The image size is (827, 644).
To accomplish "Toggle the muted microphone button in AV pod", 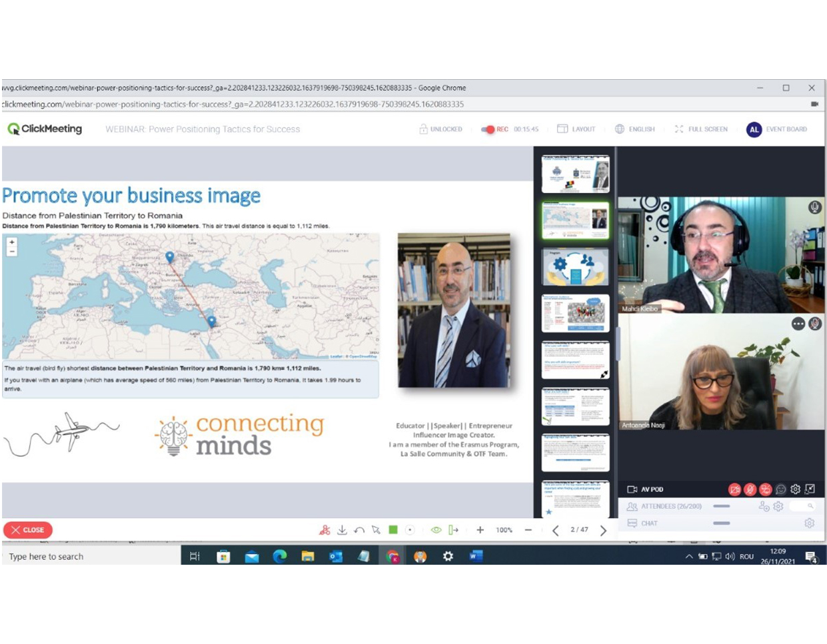I will click(750, 489).
